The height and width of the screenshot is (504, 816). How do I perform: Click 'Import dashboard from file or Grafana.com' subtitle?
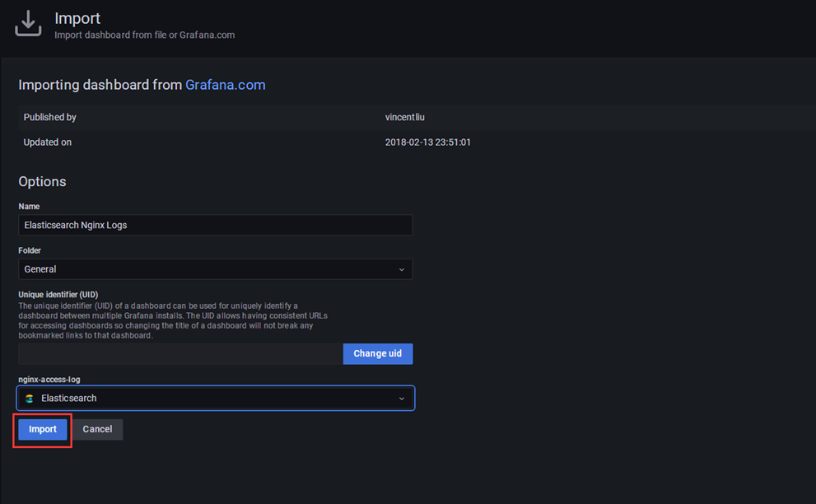coord(145,35)
